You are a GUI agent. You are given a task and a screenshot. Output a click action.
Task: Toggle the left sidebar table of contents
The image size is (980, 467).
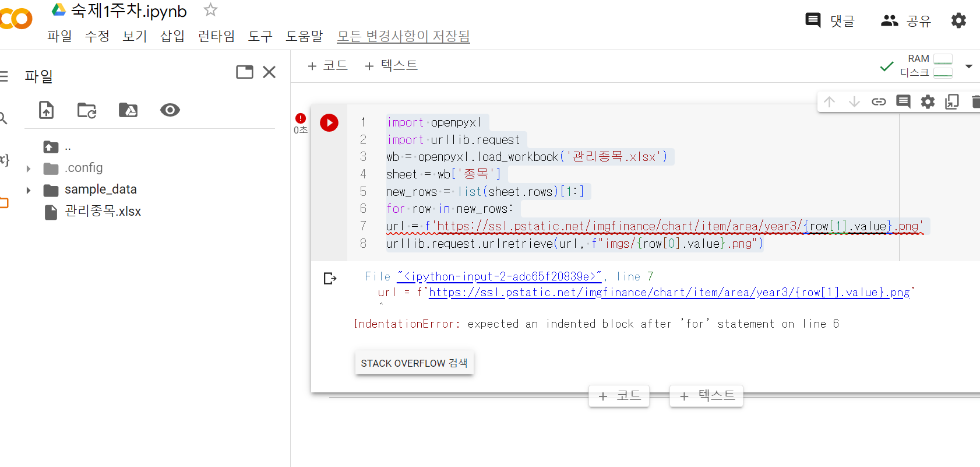coord(4,76)
